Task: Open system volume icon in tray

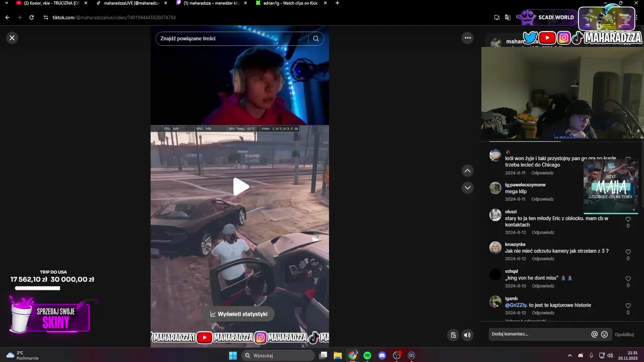Action: click(610, 355)
